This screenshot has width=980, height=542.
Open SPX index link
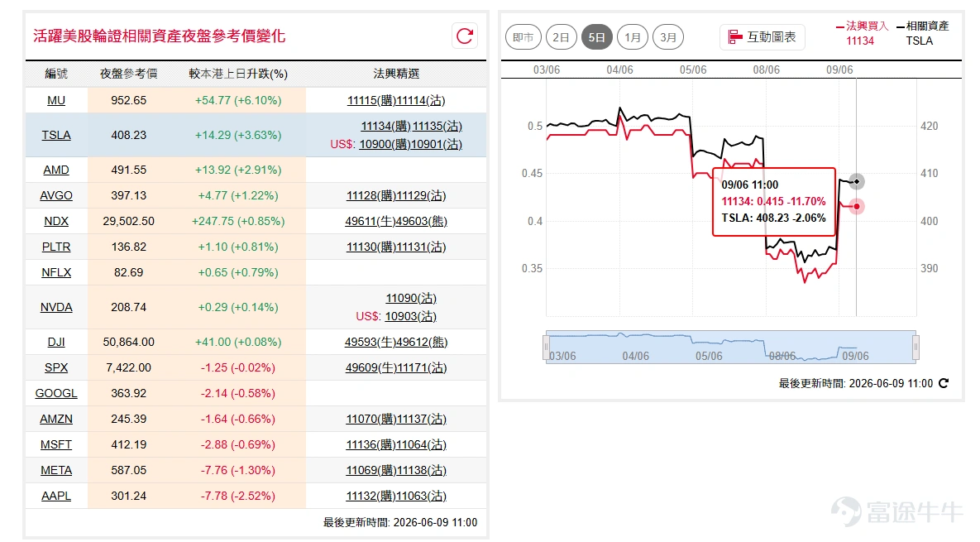point(56,368)
